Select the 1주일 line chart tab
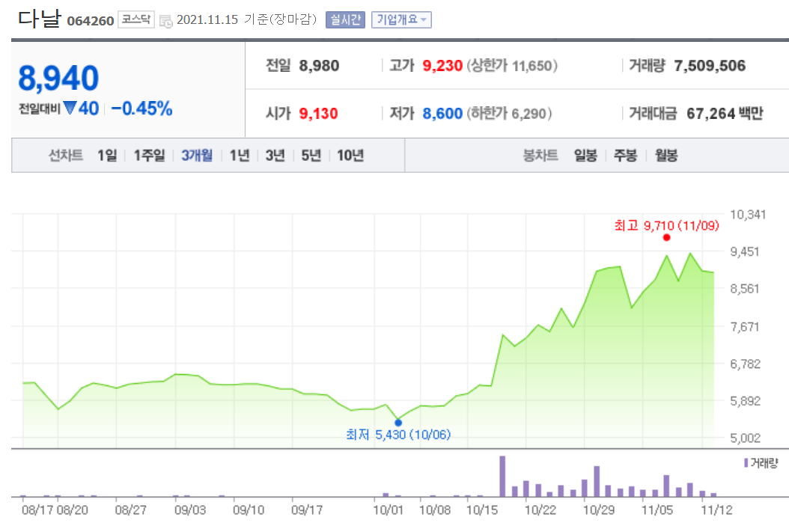This screenshot has width=789, height=532. [150, 156]
